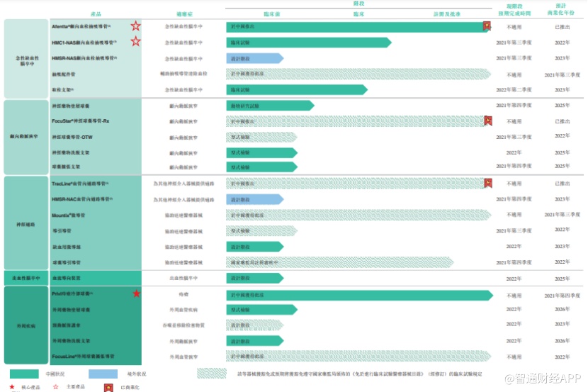This screenshot has height=392, width=588.
Task: Select the TracLine product name
Action: click(x=80, y=184)
